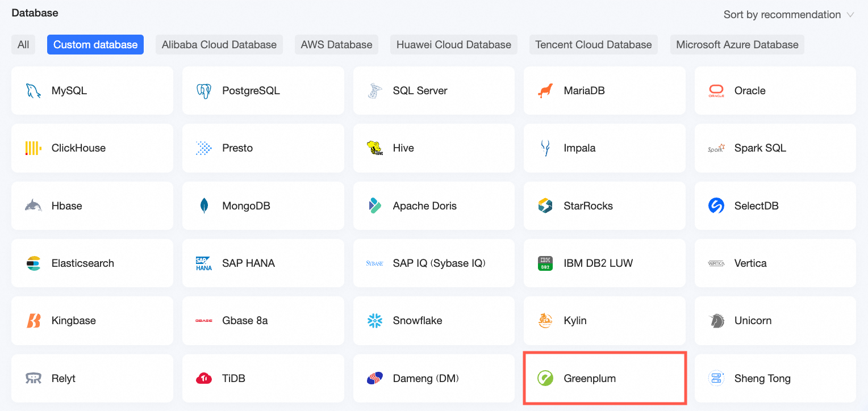Choose the SAP HANA label text
This screenshot has height=411, width=868.
[248, 263]
